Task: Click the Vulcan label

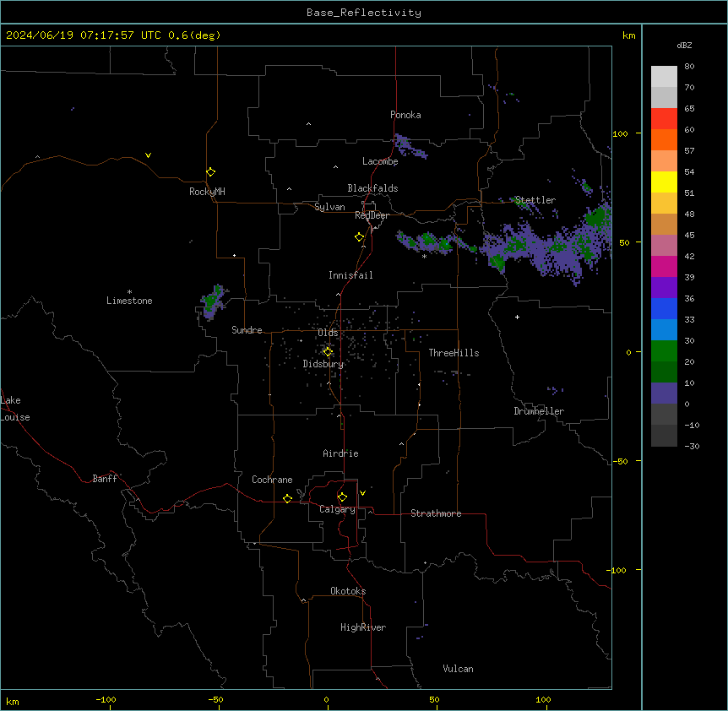Action: pos(459,669)
